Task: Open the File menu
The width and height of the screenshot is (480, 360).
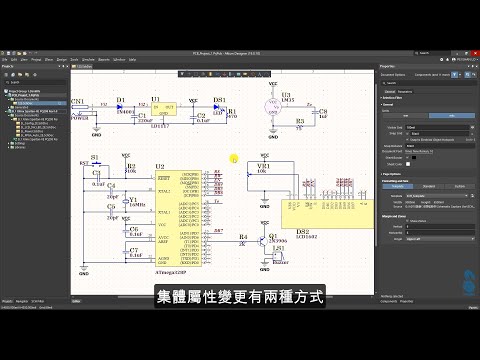Action: pyautogui.click(x=5, y=59)
